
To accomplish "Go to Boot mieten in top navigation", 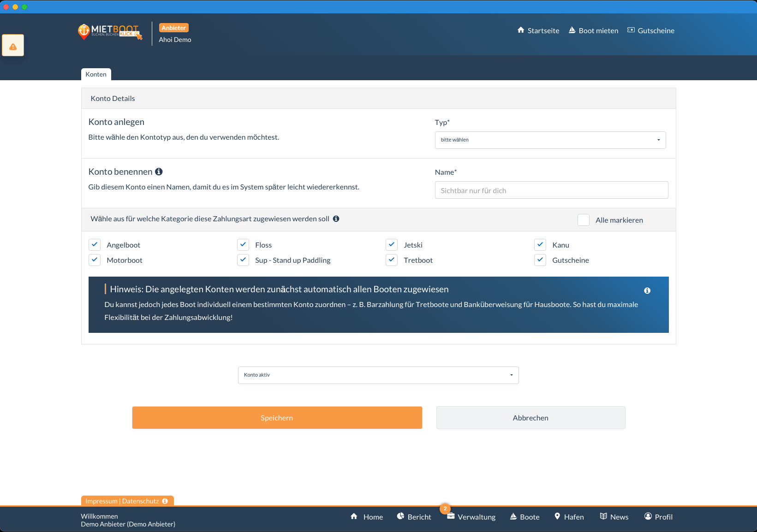I will pyautogui.click(x=593, y=30).
